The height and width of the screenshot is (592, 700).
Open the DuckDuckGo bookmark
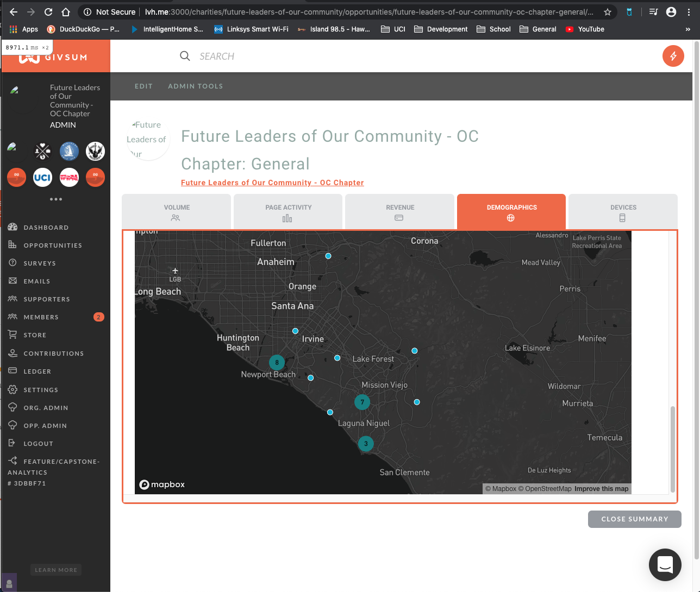[x=83, y=29]
